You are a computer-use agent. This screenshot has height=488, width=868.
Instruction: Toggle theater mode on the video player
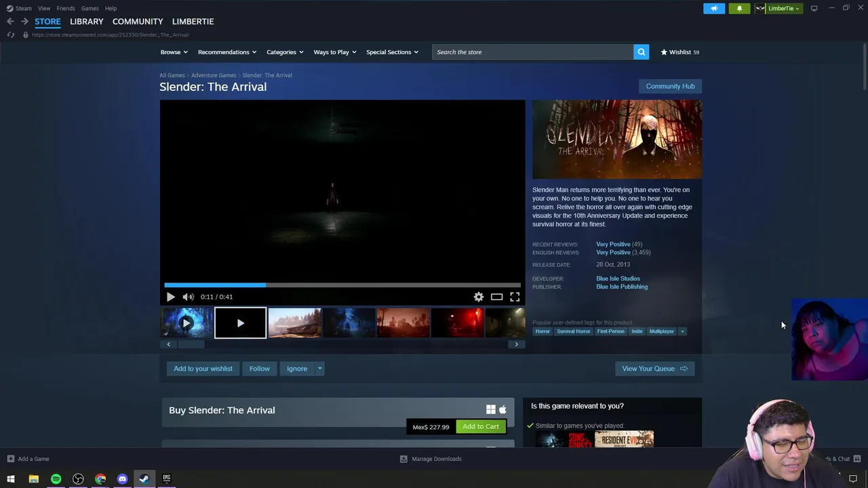496,297
